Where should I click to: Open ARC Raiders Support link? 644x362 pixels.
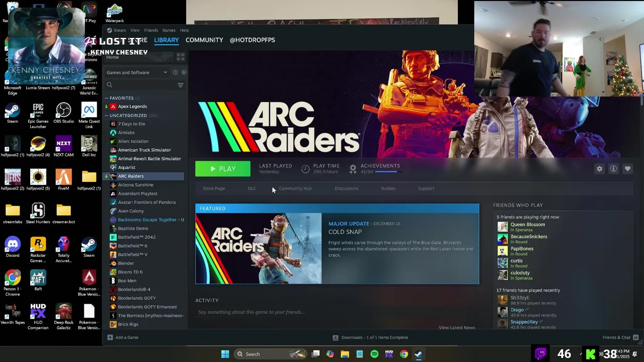426,189
